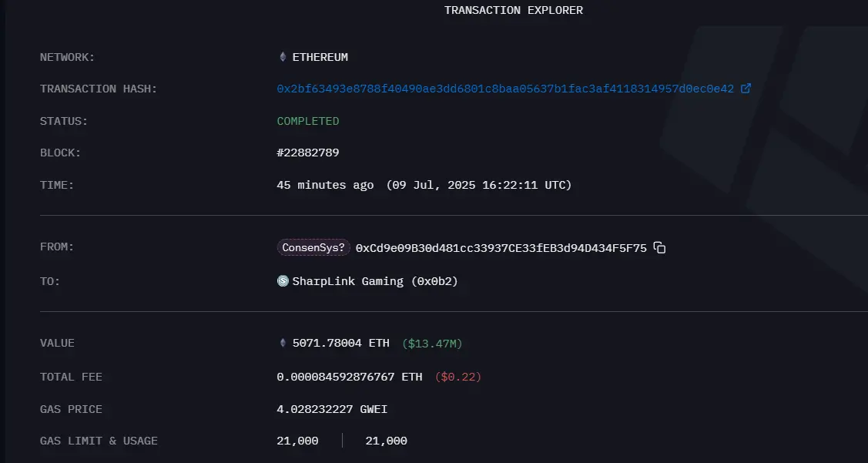Viewport: 868px width, 463px height.
Task: Click the ($13.47M) value amount
Action: pyautogui.click(x=431, y=342)
